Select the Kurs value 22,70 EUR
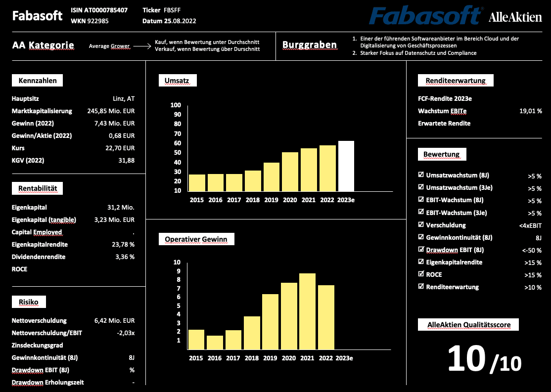Viewport: 551px width, 392px height. (x=120, y=148)
